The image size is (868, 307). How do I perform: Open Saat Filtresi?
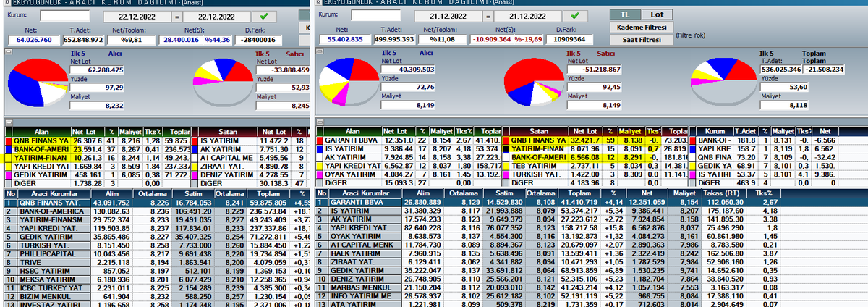(x=642, y=40)
